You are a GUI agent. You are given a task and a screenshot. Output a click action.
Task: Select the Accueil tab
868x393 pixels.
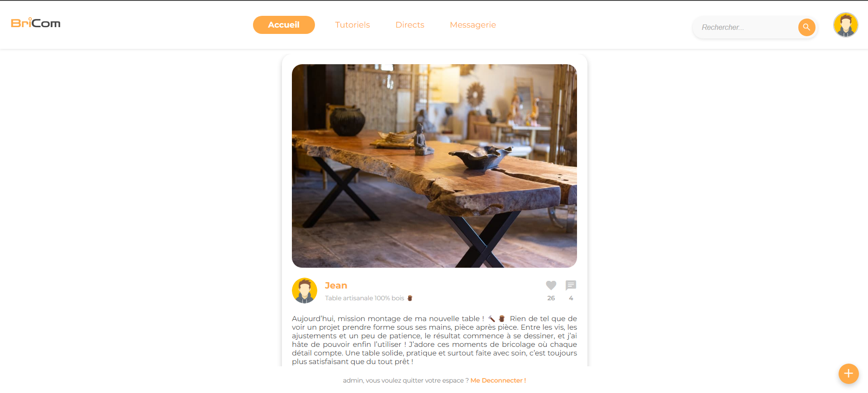point(284,25)
